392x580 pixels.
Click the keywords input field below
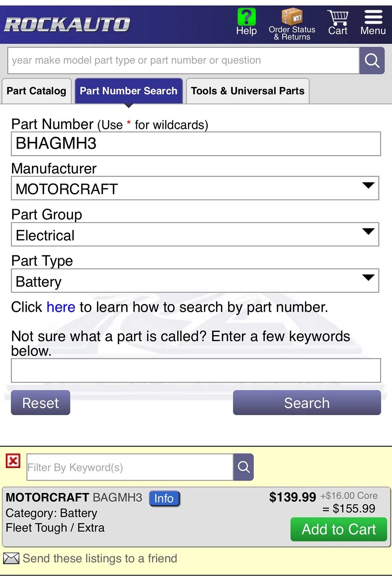pos(196,370)
